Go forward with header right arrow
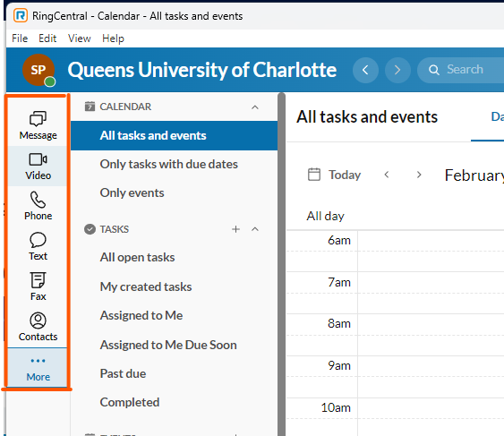The width and height of the screenshot is (504, 436). pos(397,70)
